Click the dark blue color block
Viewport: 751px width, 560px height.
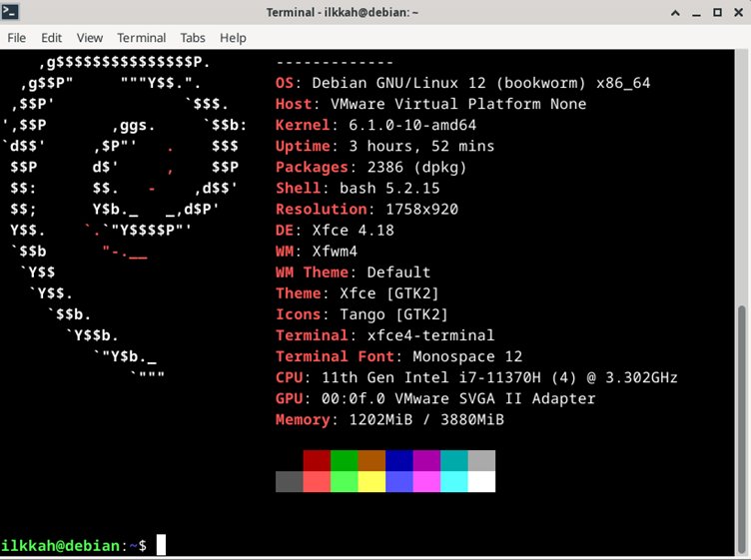399,460
